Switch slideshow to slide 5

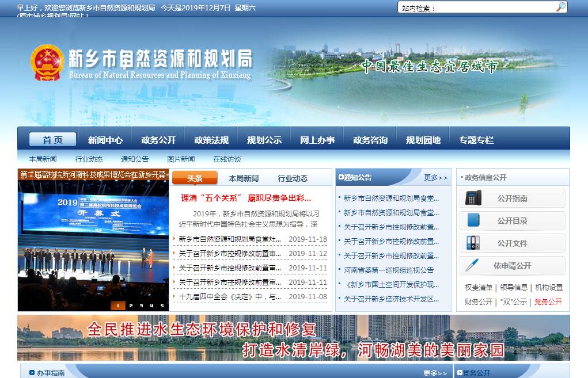(162, 306)
